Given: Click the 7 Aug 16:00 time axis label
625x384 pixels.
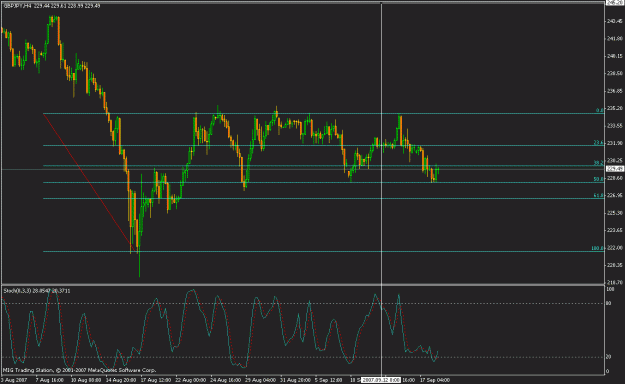Looking at the screenshot, I should coord(49,380).
